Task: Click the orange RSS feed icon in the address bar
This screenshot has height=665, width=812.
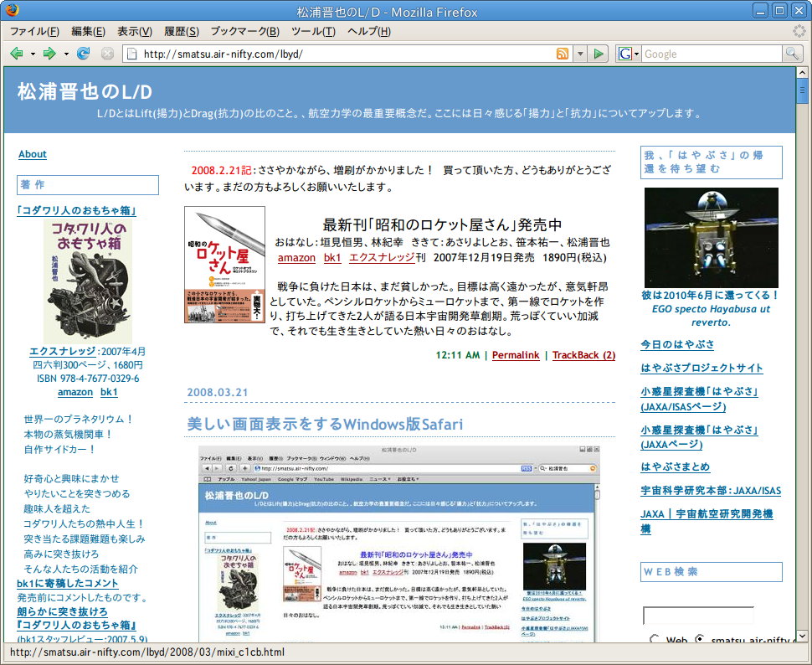Action: click(563, 54)
